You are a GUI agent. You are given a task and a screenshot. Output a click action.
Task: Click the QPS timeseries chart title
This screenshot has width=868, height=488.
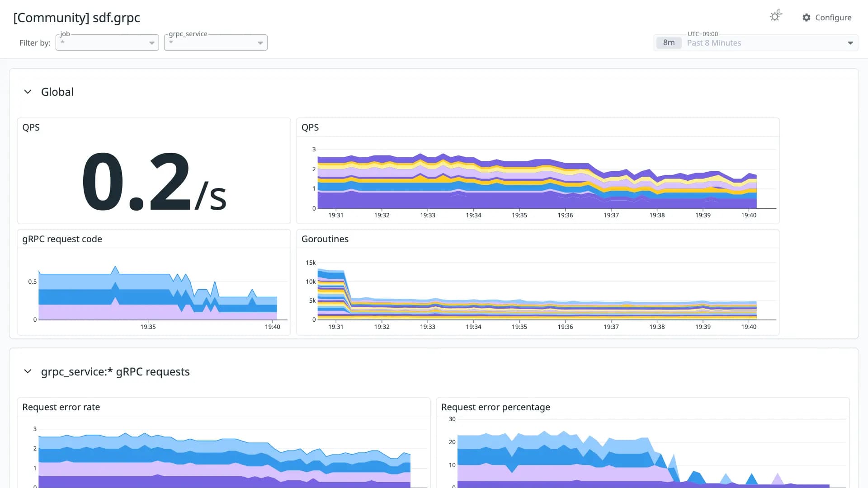coord(310,127)
